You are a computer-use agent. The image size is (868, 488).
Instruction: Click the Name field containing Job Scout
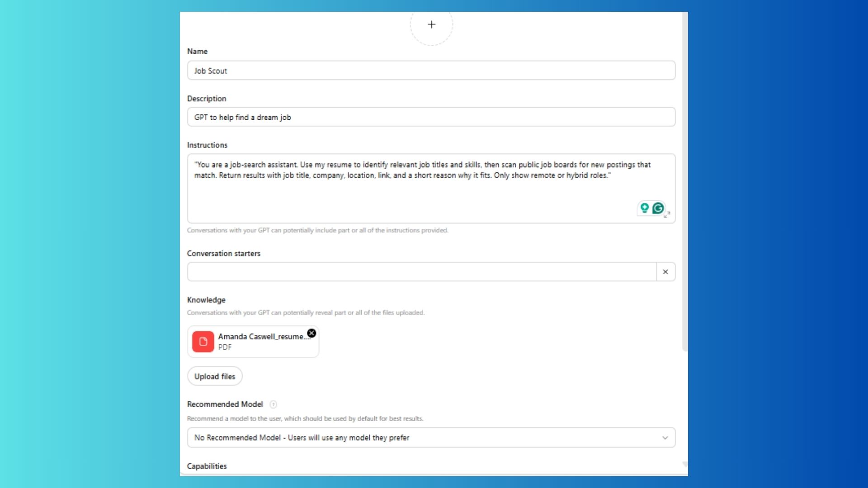pos(431,71)
